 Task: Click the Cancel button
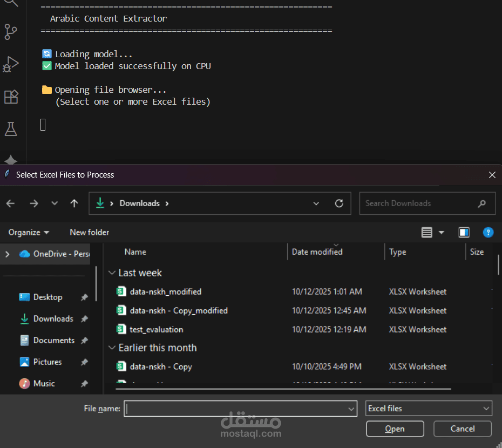tap(462, 429)
